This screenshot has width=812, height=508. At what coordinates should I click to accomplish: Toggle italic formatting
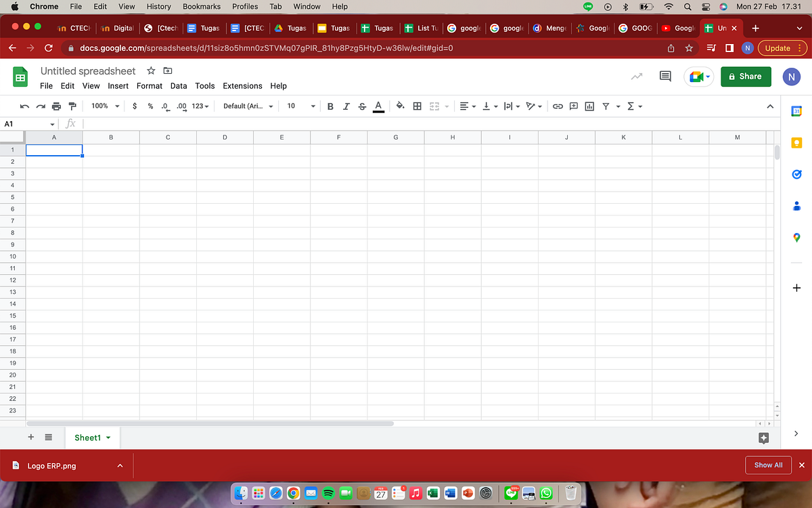point(346,106)
